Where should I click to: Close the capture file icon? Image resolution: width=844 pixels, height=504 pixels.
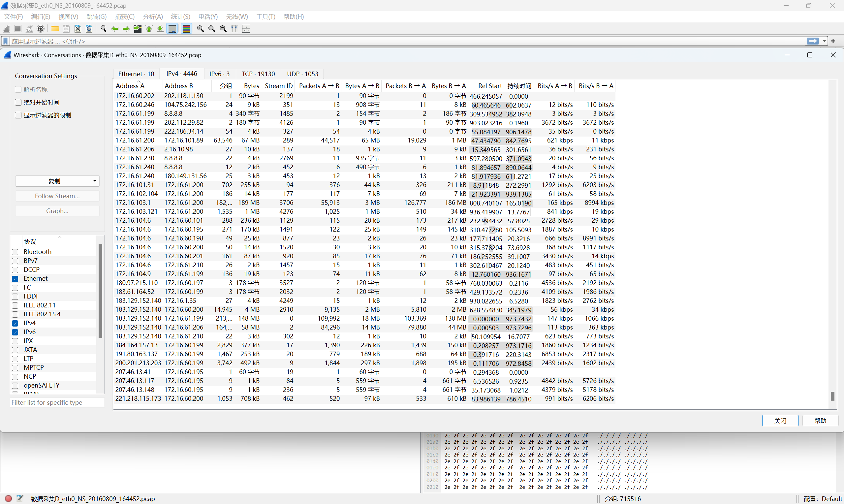[x=78, y=29]
